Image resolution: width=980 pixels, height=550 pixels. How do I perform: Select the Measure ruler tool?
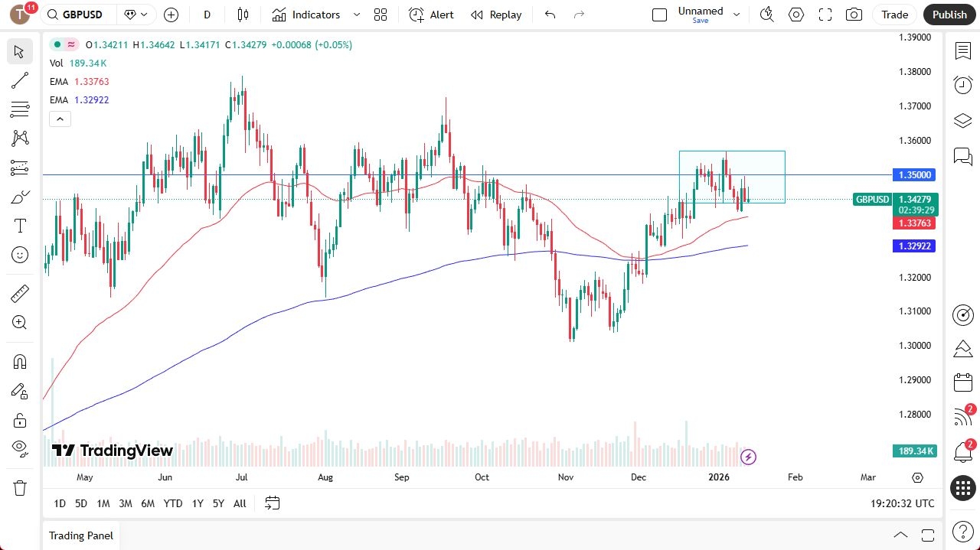19,293
